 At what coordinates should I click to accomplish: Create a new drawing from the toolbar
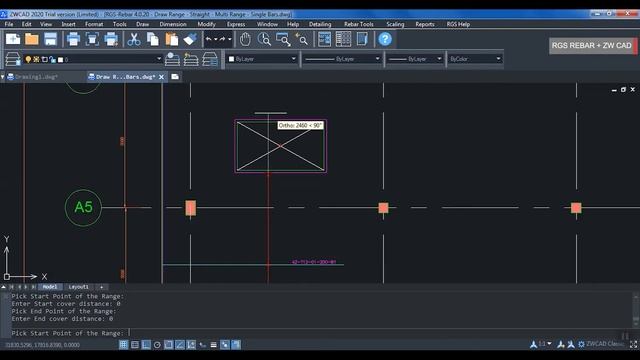click(13, 40)
